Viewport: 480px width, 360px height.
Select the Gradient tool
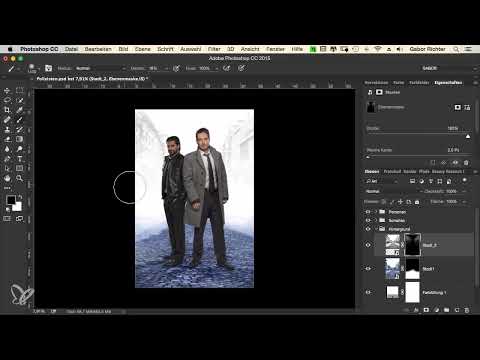(20, 139)
